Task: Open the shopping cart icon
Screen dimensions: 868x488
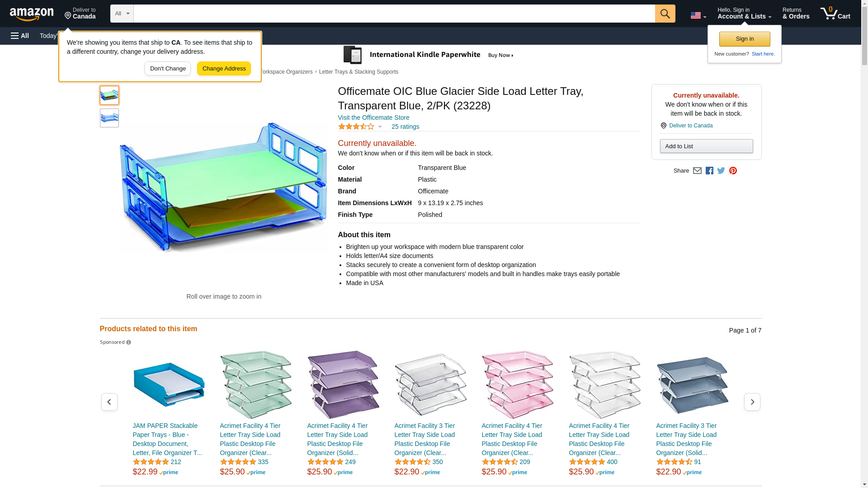Action: click(x=835, y=14)
